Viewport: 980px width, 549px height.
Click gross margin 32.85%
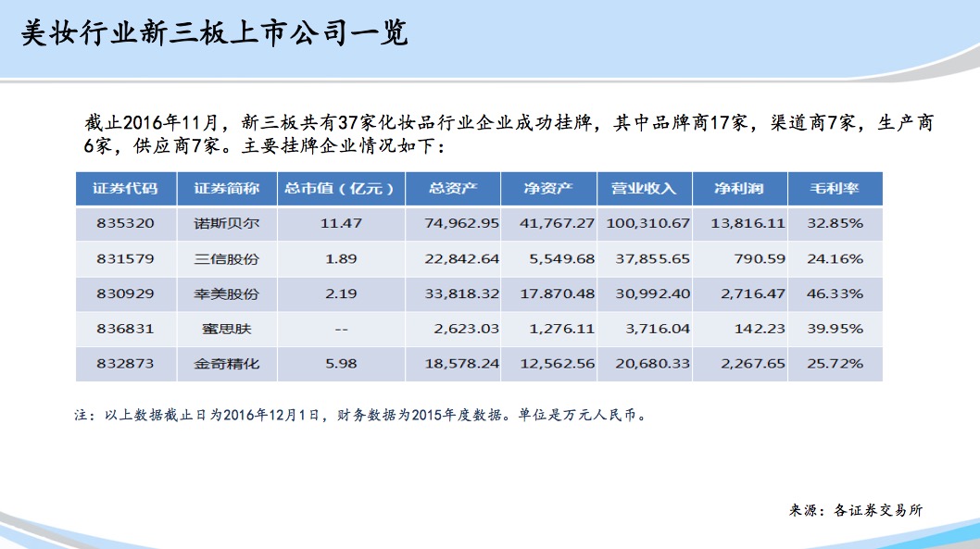pos(835,223)
